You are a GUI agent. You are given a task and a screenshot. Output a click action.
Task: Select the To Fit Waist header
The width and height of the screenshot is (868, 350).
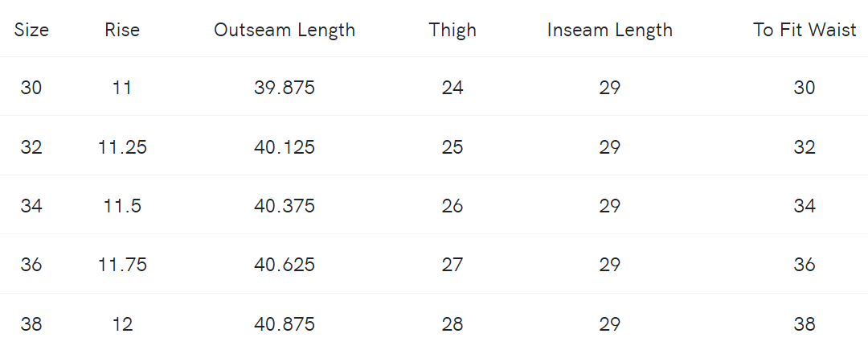tap(805, 31)
